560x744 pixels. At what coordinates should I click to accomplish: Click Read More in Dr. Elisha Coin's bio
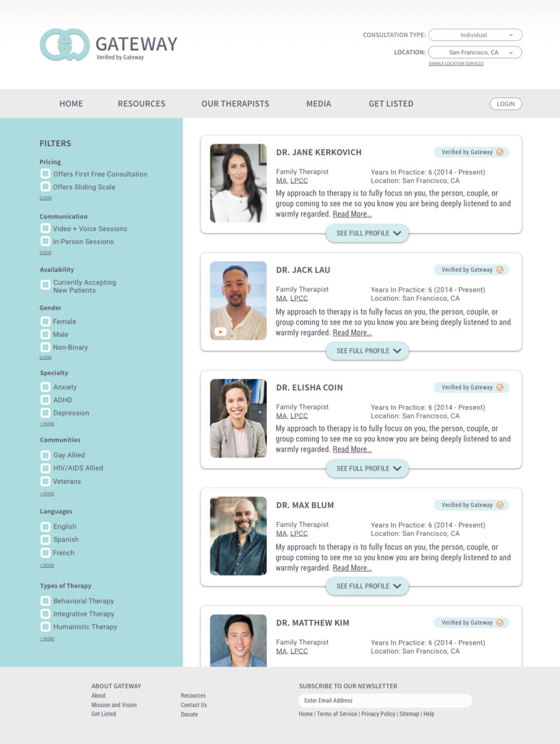(352, 450)
